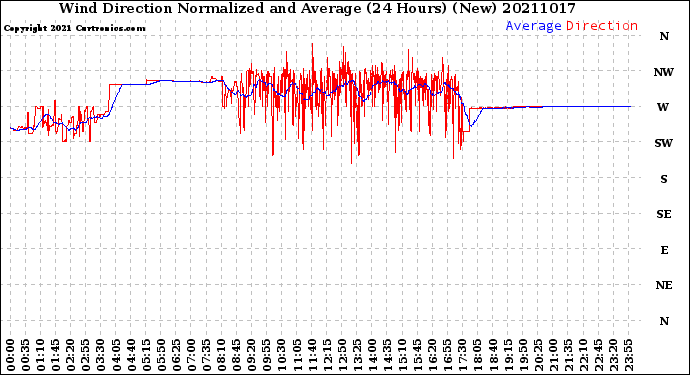This screenshot has height=375, width=690.
Task: Click the 18:40 time label
Action: coord(493,355)
